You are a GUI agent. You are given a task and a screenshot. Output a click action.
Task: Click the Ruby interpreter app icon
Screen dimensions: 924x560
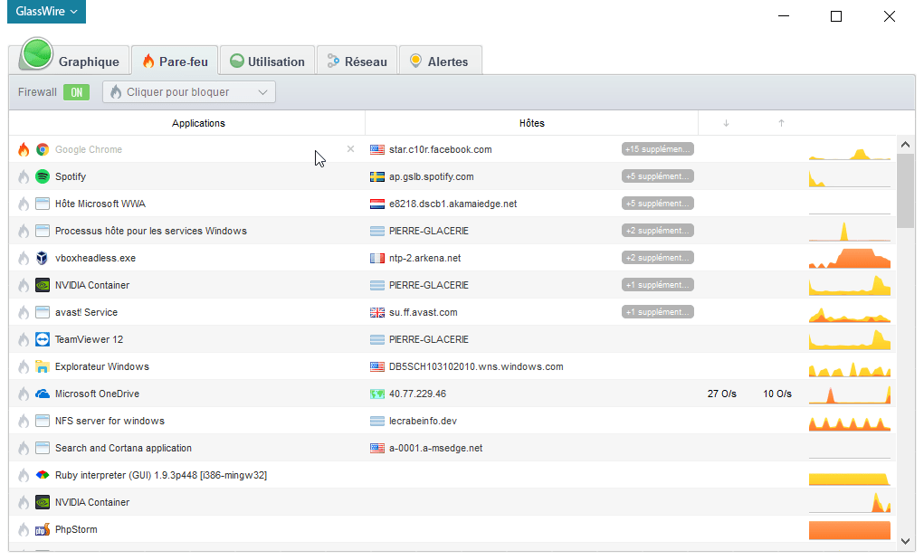coord(43,475)
